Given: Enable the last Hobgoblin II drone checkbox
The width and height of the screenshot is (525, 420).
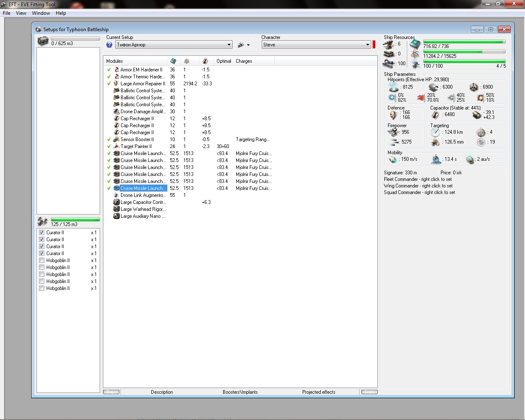Looking at the screenshot, I should 41,288.
